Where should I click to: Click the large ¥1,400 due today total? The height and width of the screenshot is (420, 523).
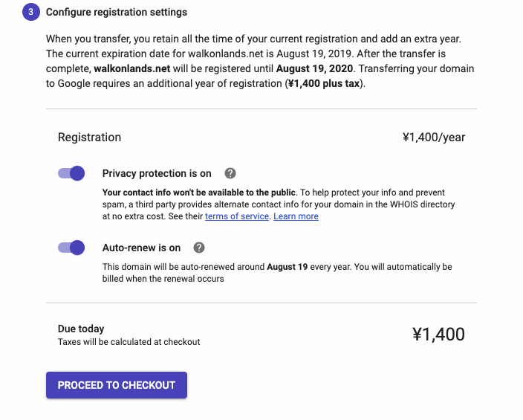pyautogui.click(x=438, y=335)
